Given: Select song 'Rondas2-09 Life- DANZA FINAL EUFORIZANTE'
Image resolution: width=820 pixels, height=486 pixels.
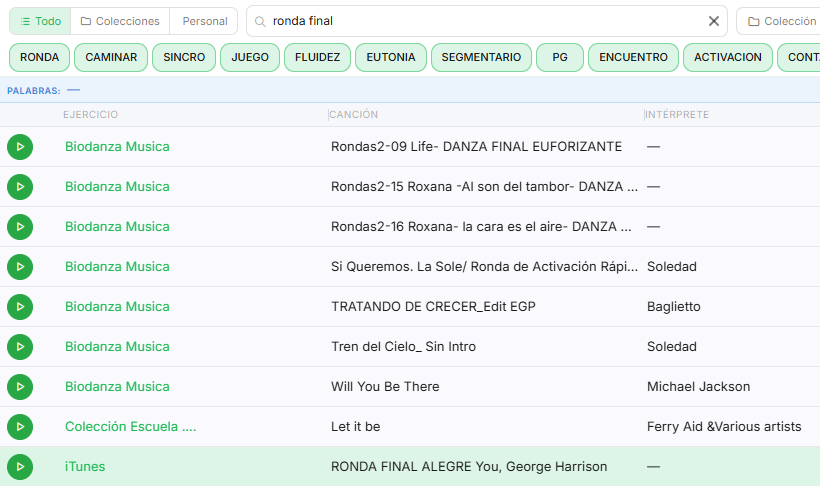Looking at the screenshot, I should coord(476,146).
